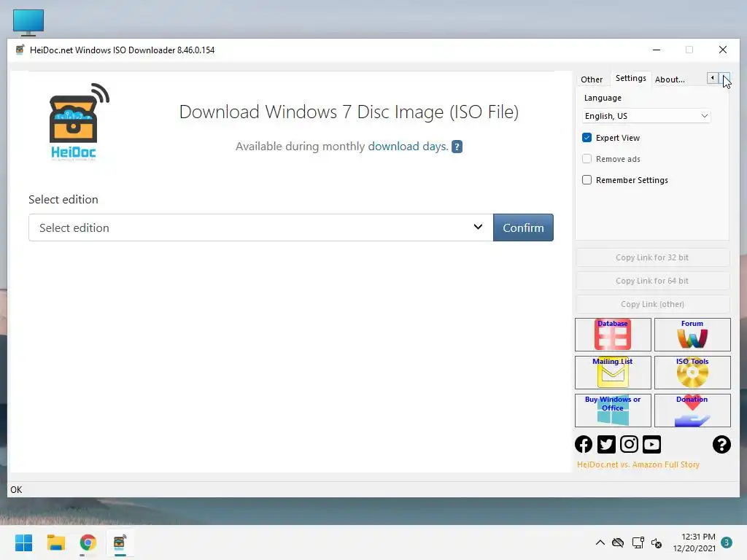The image size is (747, 560).
Task: Open the network status tray icon
Action: coord(638,542)
